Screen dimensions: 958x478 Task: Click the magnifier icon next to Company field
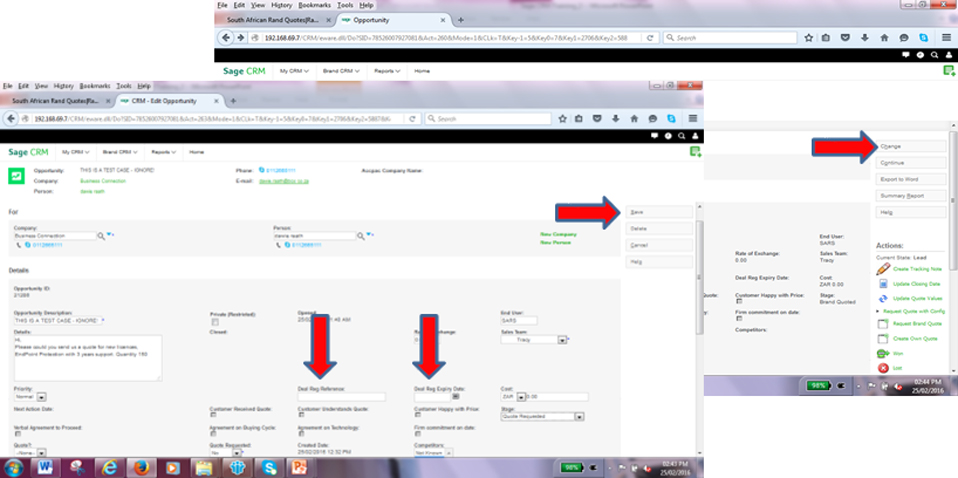coord(101,235)
